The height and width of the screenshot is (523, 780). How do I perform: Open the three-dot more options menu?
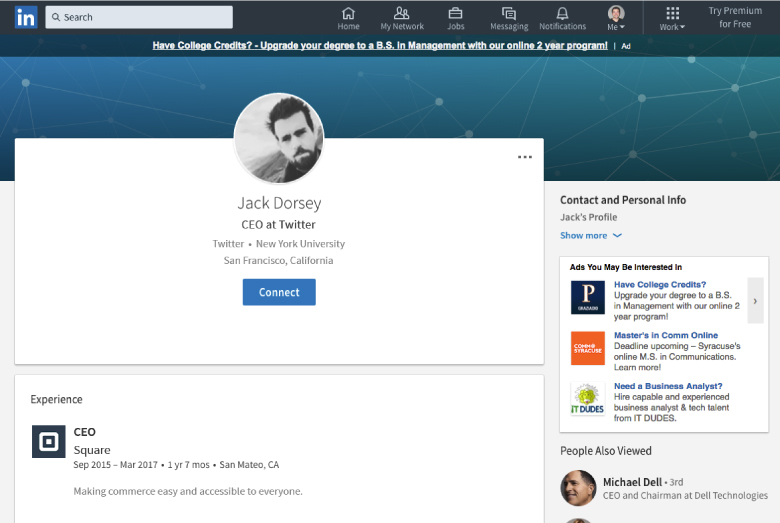(x=525, y=157)
